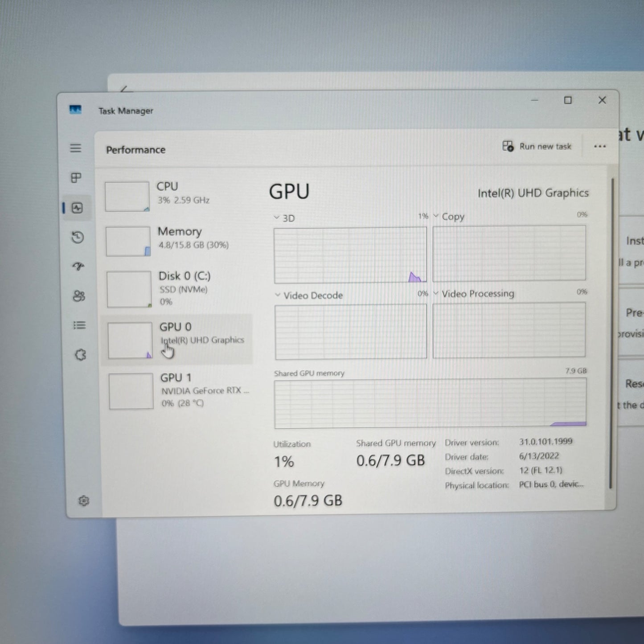Click DirectX version value 12 (FL 12.1)

pyautogui.click(x=541, y=470)
